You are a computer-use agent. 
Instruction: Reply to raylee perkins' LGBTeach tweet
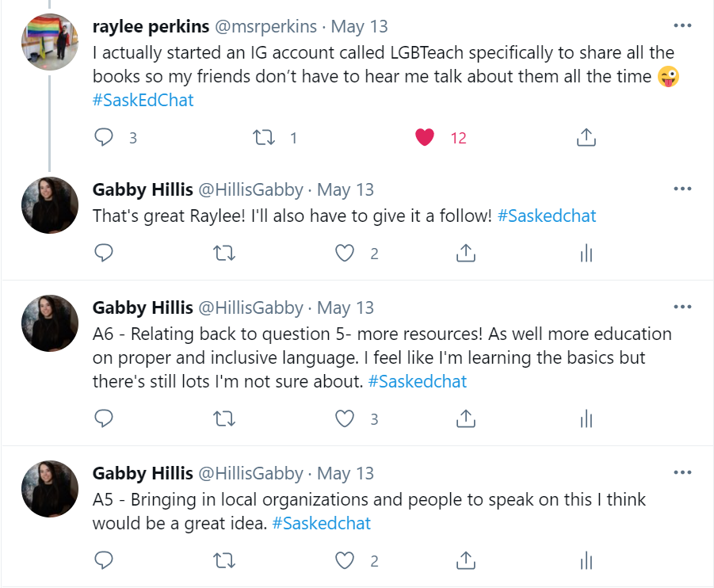point(103,137)
